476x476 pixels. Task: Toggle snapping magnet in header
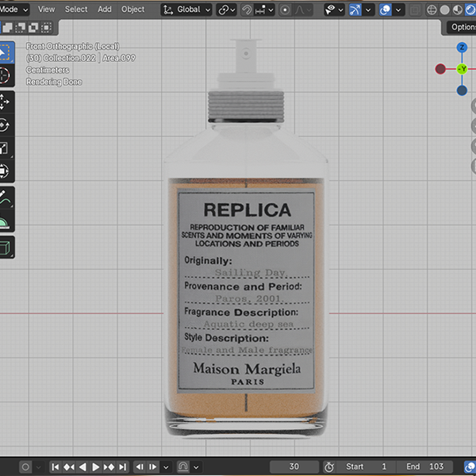pyautogui.click(x=247, y=10)
